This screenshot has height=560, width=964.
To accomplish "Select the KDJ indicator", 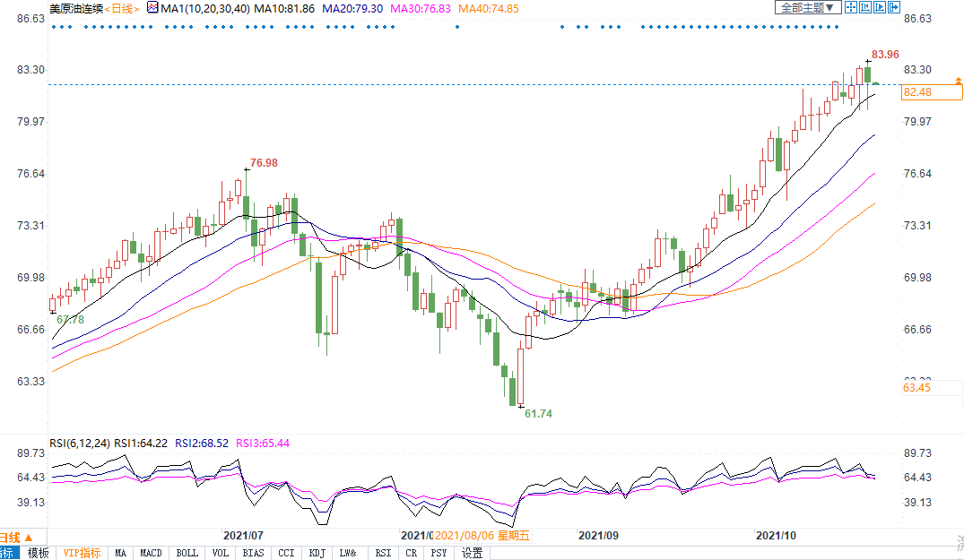I will pyautogui.click(x=317, y=553).
